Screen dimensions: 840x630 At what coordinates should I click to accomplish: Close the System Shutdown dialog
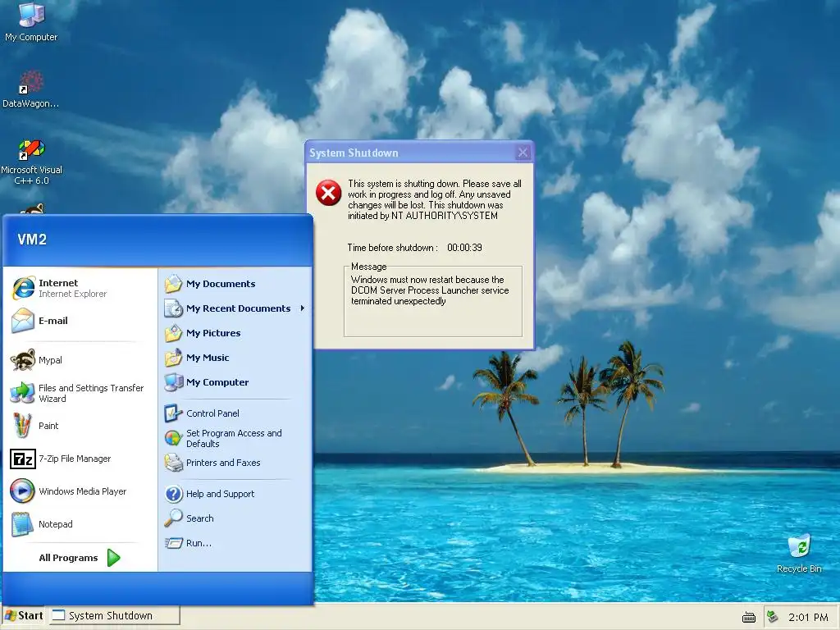click(x=523, y=153)
